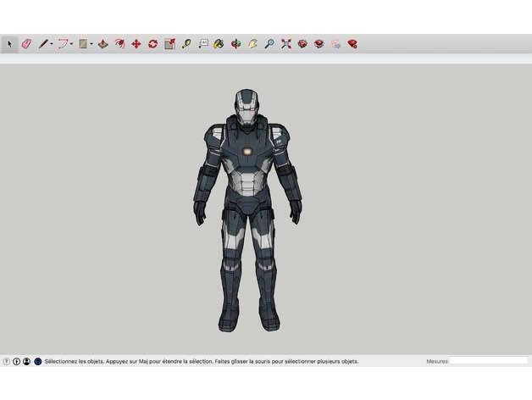
Task: Open the Instructor help icon in status bar
Action: (38, 361)
